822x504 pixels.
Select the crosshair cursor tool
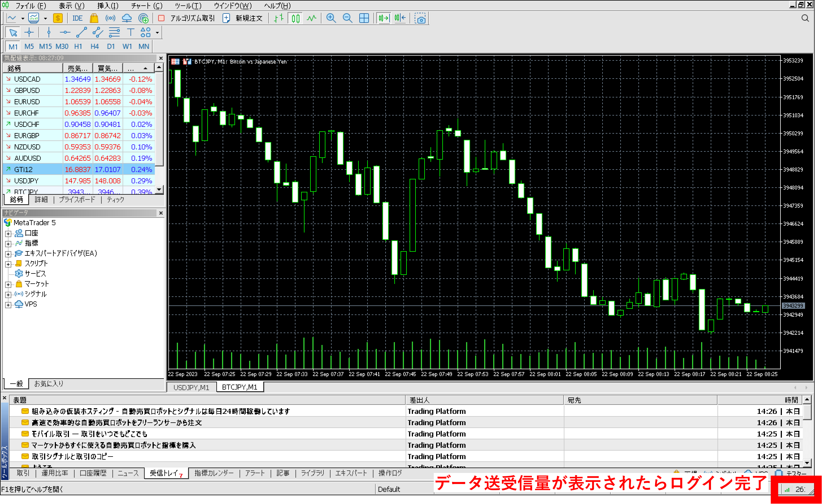tap(29, 32)
